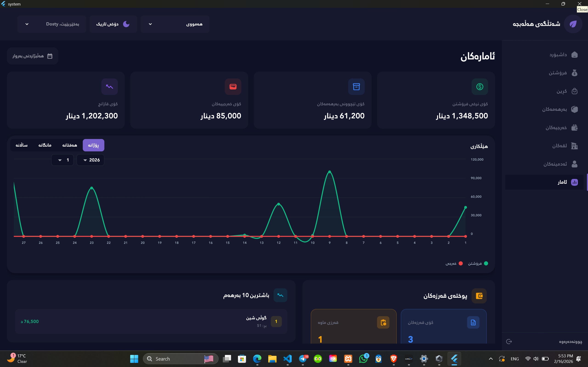
Task: Expand the هەمووی branch filter dropdown
Action: (175, 24)
